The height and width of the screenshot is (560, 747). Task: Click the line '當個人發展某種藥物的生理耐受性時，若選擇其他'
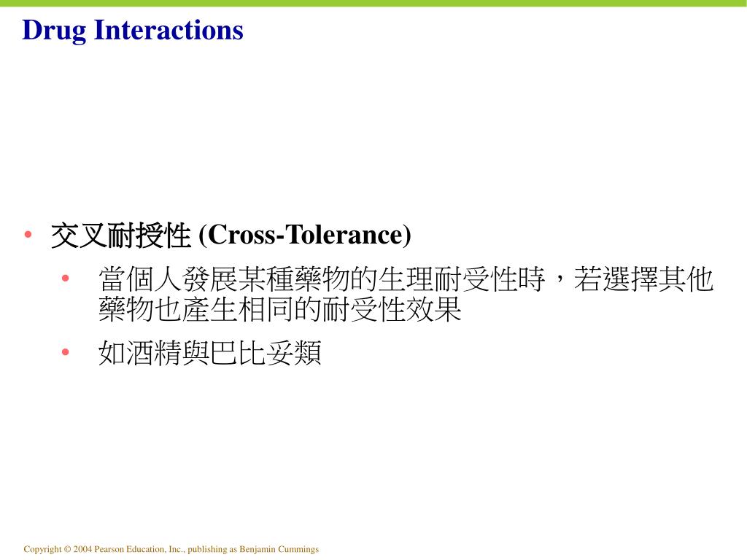pyautogui.click(x=406, y=279)
